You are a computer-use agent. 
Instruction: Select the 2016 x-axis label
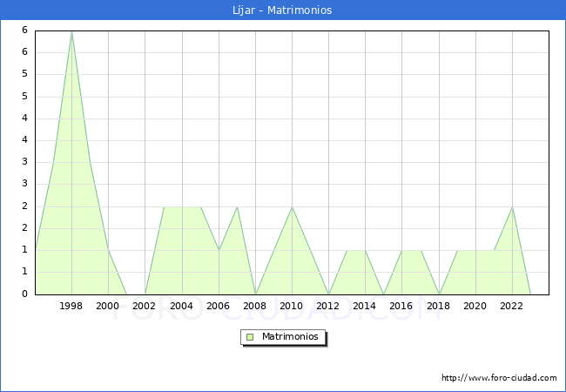(401, 306)
